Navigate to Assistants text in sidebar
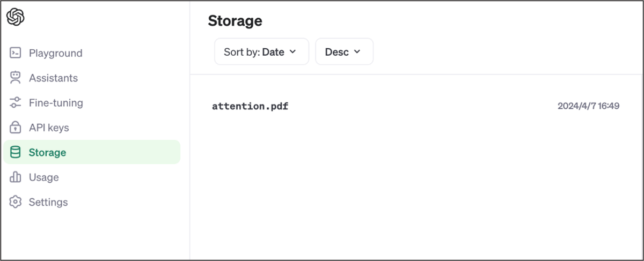 [53, 78]
